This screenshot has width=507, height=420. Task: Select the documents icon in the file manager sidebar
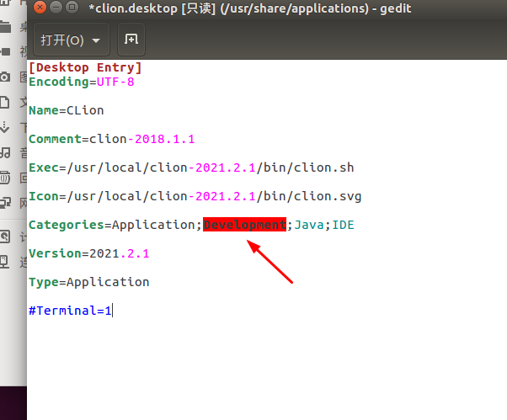click(x=4, y=102)
